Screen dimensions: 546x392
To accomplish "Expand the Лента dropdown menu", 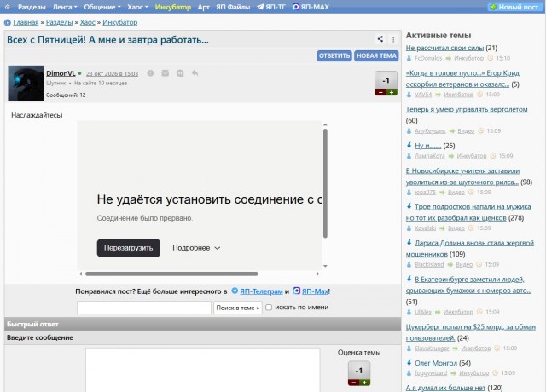I will [65, 7].
